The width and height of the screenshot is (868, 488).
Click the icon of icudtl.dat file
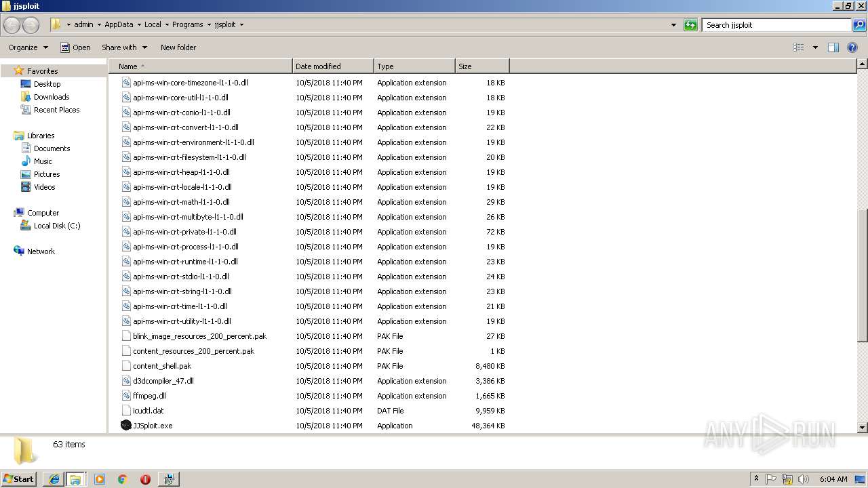[x=126, y=411]
